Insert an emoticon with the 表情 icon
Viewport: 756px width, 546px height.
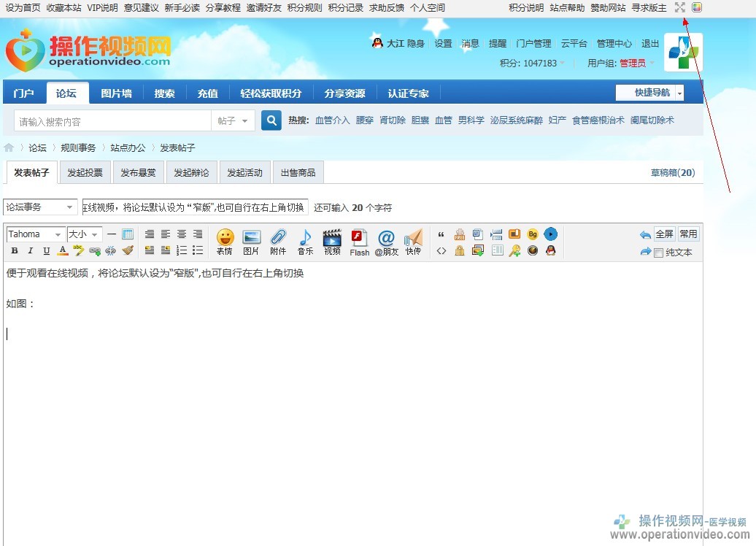tap(225, 241)
